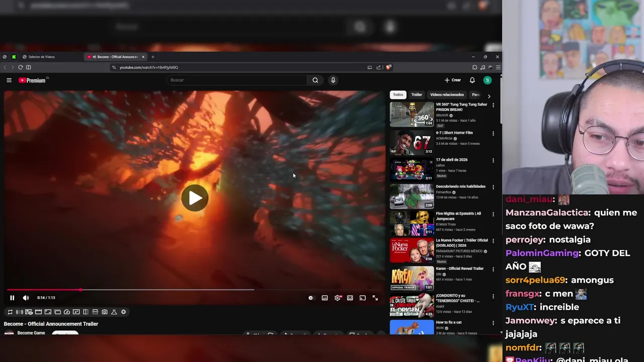
Task: Open the flask experiments icon
Action: point(114,312)
